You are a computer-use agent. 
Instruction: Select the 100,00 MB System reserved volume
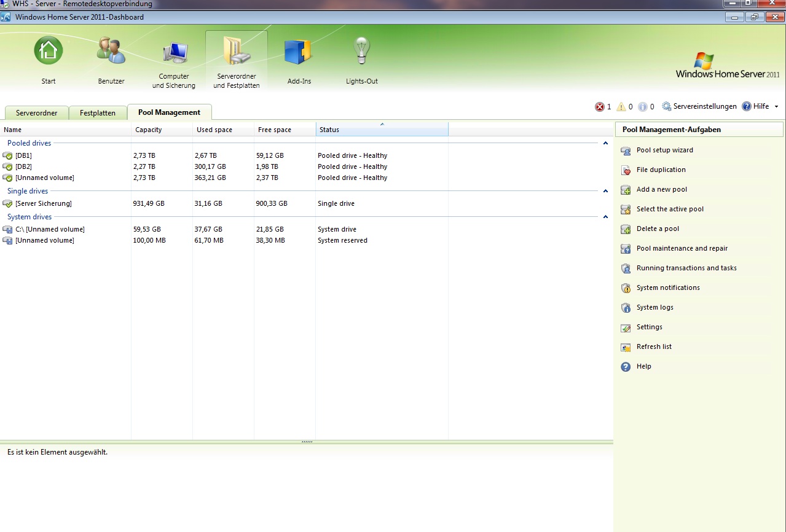[x=307, y=240]
